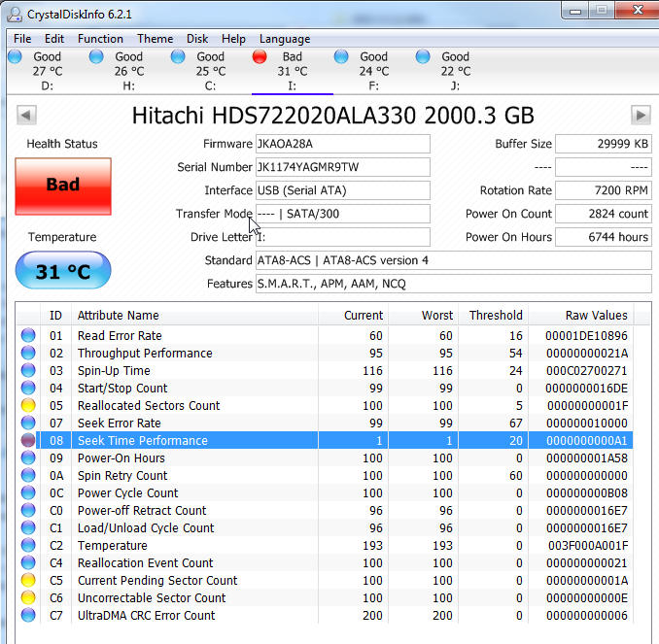
Task: Click the red Bad health status button
Action: point(63,186)
